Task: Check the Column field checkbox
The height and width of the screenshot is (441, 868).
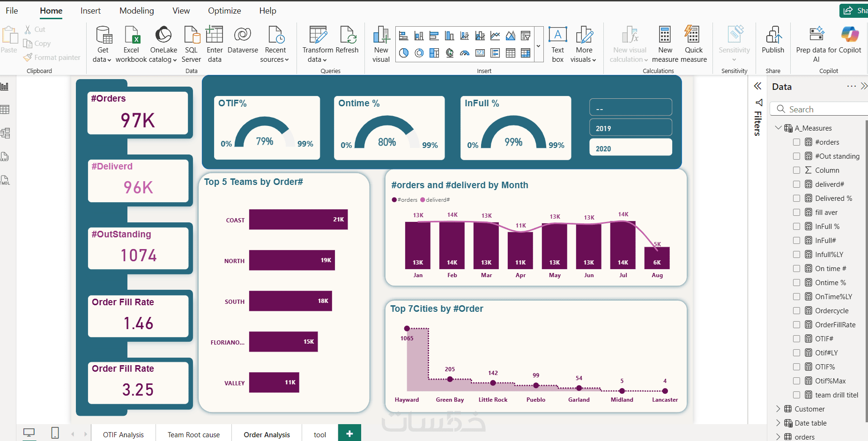Action: coord(796,170)
